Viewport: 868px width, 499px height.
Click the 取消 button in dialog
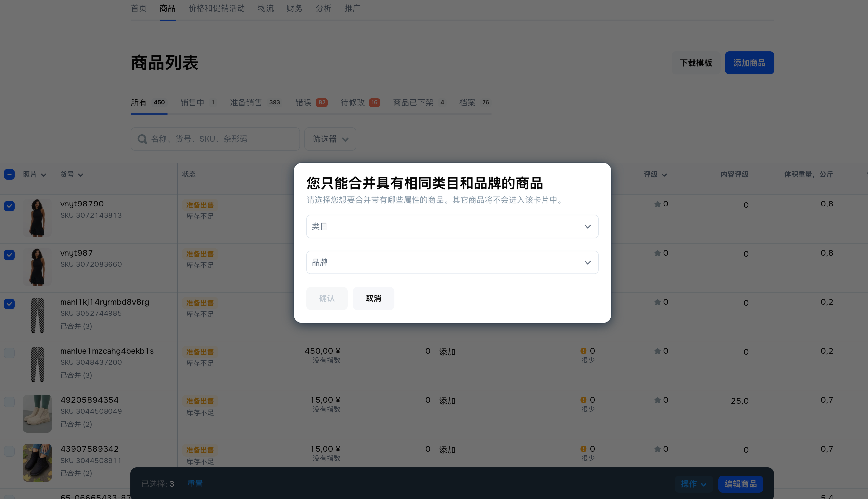point(373,298)
